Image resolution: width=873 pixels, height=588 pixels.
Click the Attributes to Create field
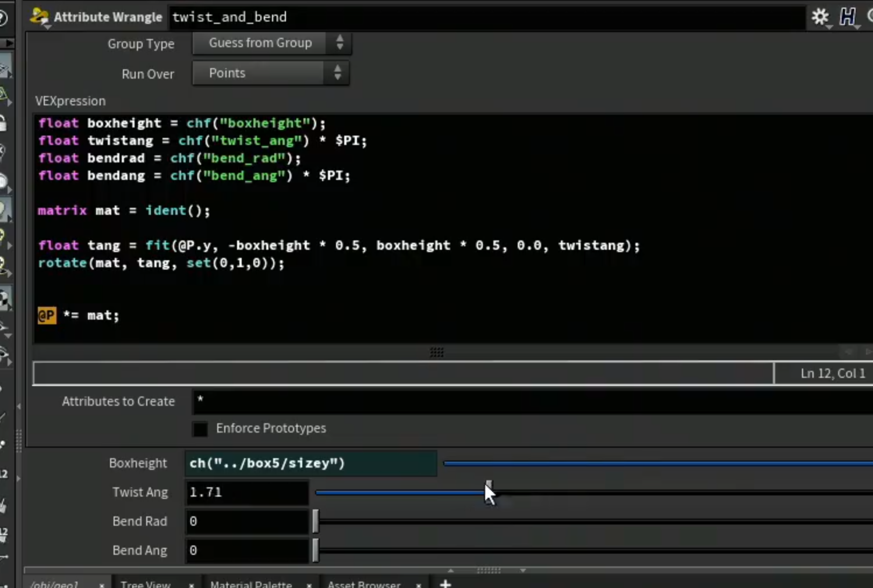[x=532, y=401]
